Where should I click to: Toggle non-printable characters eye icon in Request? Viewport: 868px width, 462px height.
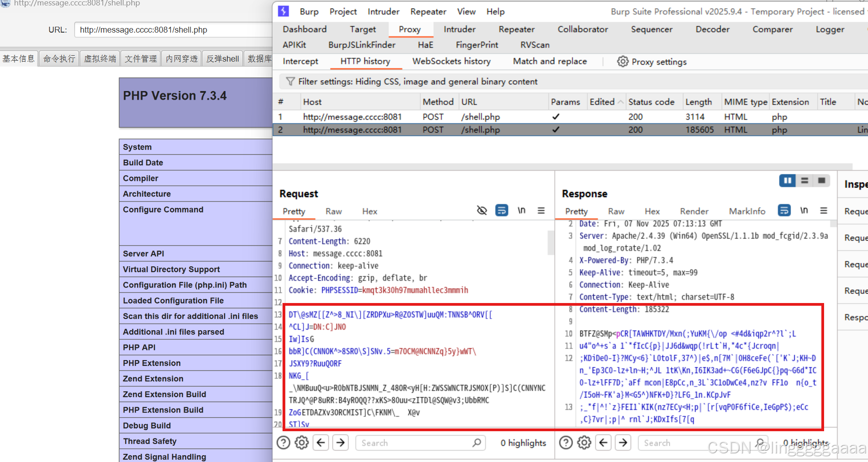pyautogui.click(x=482, y=211)
